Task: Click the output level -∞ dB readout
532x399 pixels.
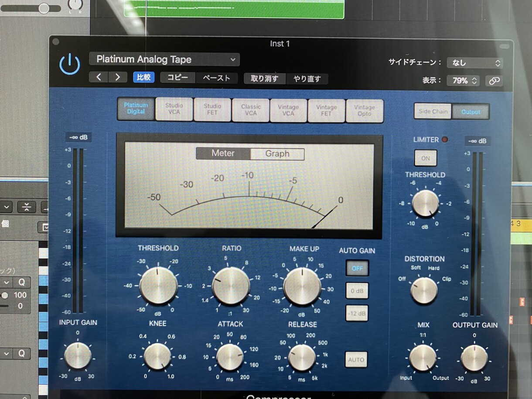Action: (x=478, y=141)
